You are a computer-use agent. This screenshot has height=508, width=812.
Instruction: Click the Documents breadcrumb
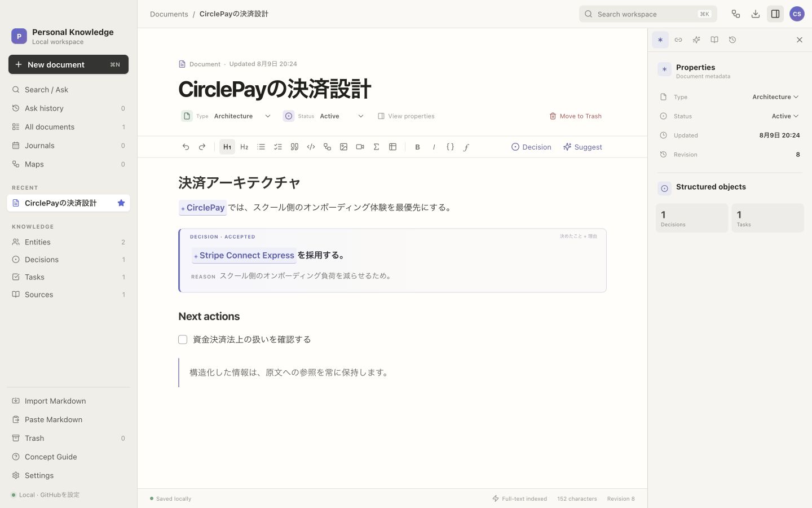coord(169,14)
